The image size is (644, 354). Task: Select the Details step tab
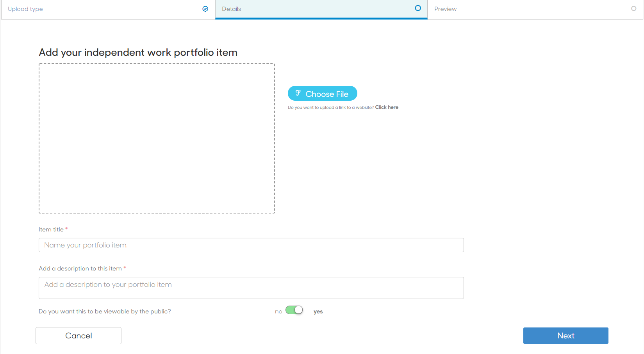(x=321, y=9)
